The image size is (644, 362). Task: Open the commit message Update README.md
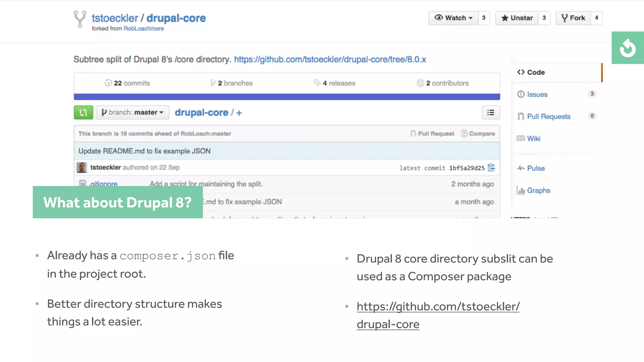[144, 151]
